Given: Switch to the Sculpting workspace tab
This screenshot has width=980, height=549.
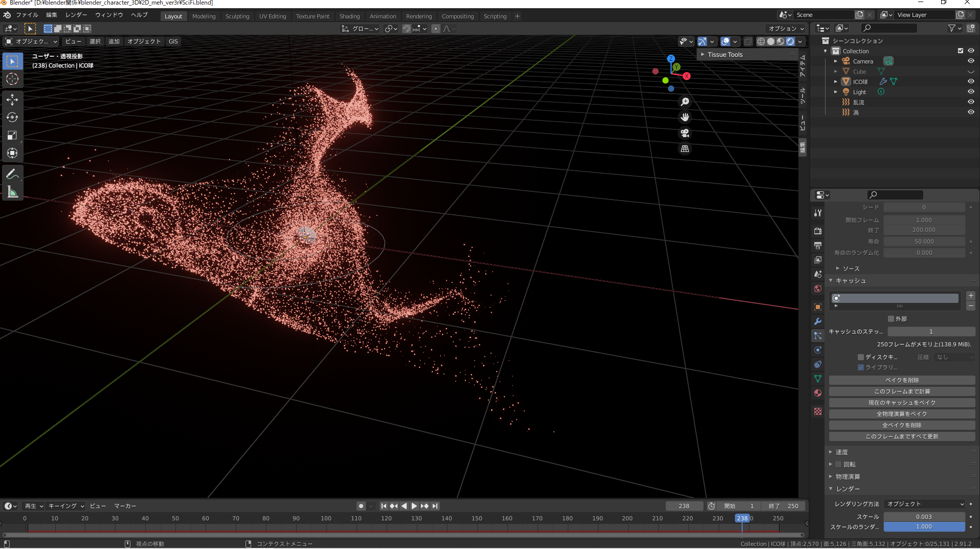Looking at the screenshot, I should (237, 16).
